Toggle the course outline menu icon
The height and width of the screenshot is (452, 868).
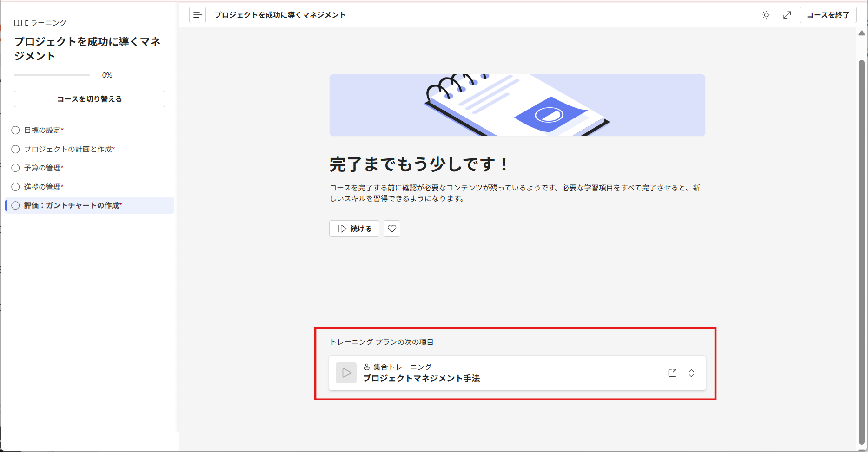(197, 15)
